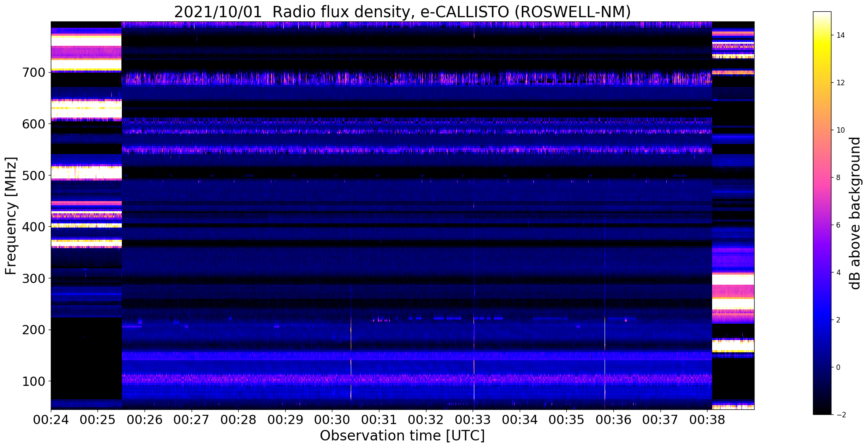
Task: Click the colorbar tick label 8
Action: (839, 178)
